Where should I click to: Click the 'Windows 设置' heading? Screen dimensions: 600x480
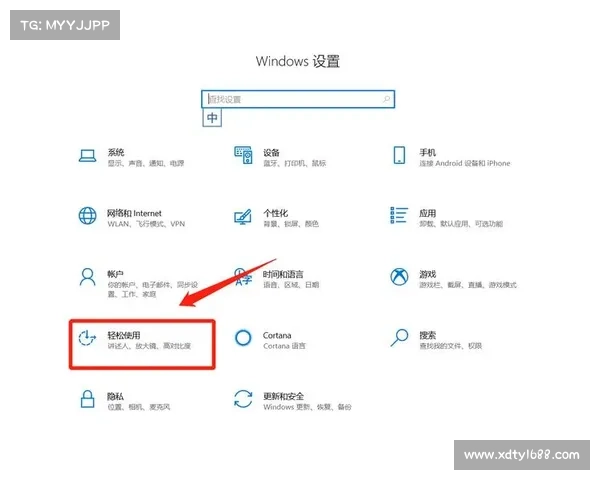298,61
